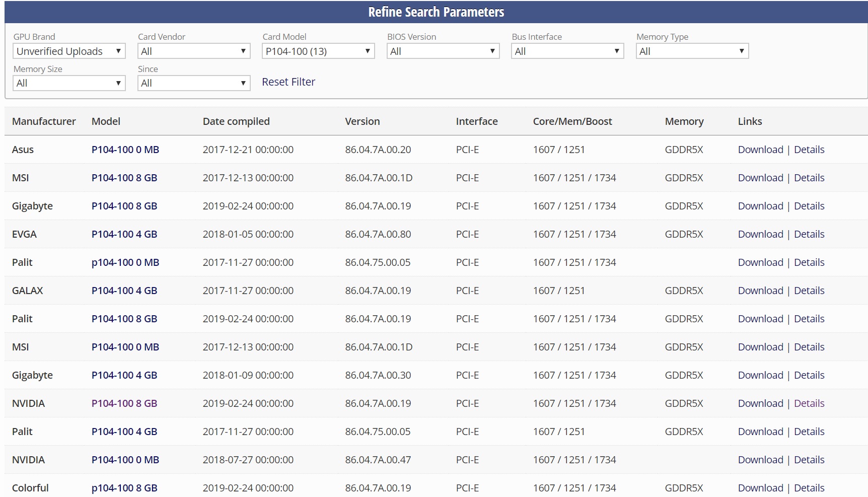Open the Gigabyte P104-100 4 GB model link

click(x=124, y=375)
